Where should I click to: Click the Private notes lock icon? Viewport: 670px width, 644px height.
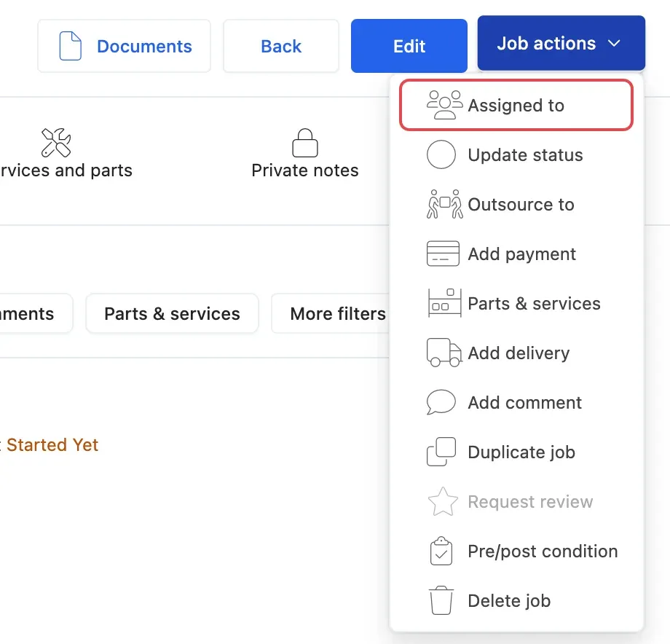click(305, 143)
